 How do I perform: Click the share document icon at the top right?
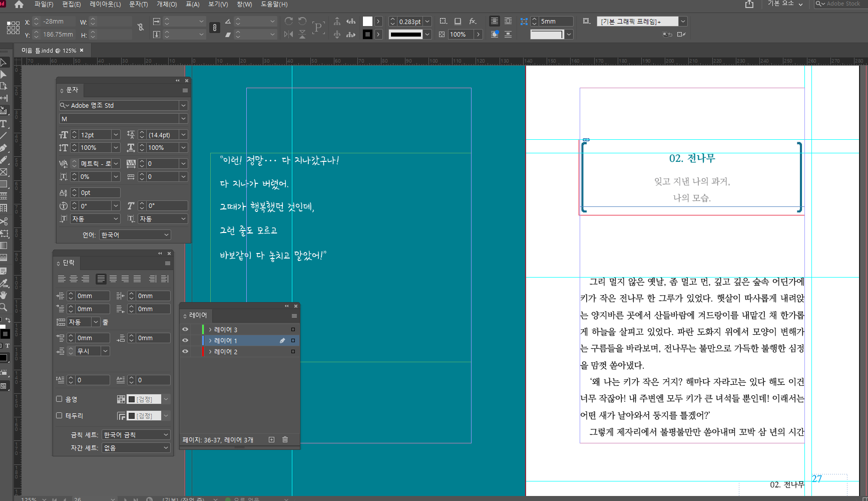point(749,4)
